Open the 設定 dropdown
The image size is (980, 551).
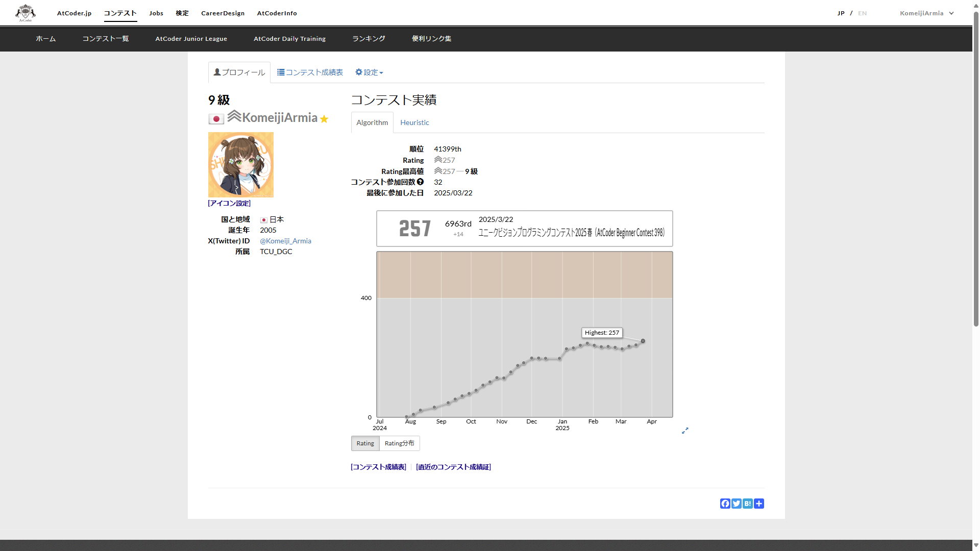pos(369,72)
